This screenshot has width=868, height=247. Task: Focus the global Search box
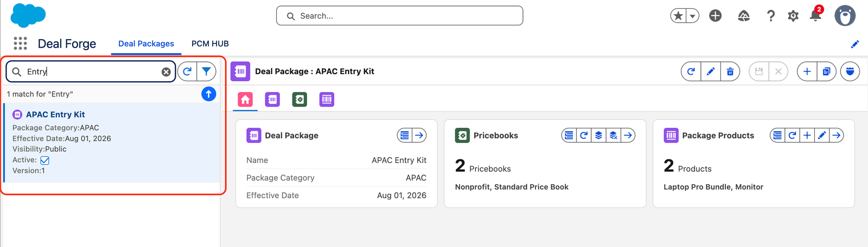pyautogui.click(x=400, y=16)
